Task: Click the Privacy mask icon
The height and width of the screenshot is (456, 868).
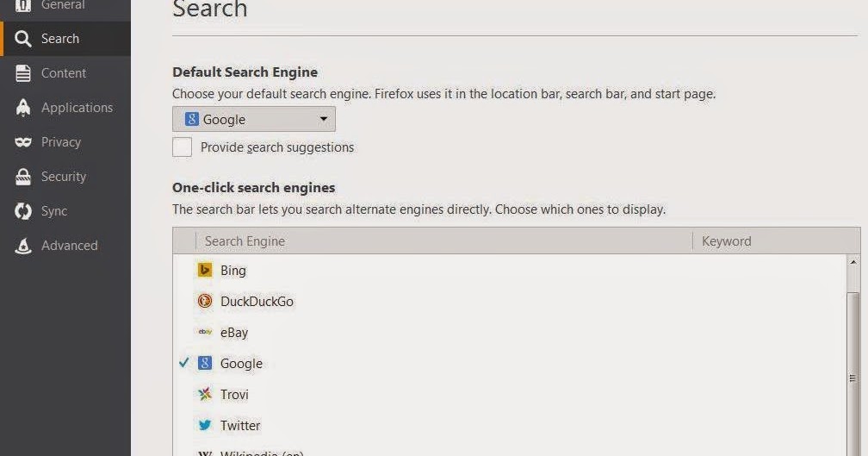Action: click(23, 142)
